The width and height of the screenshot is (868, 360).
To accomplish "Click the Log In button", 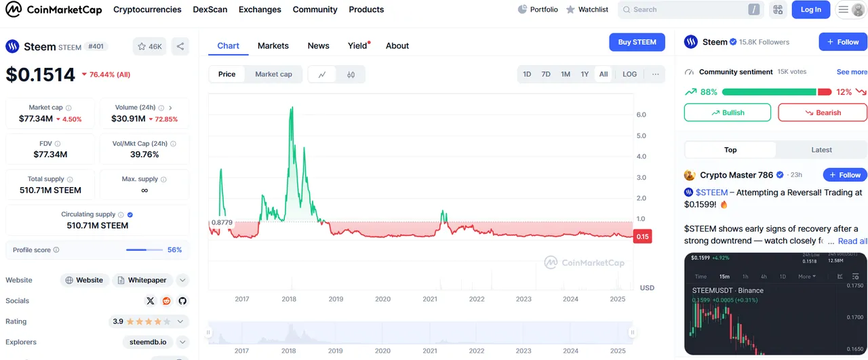I will (810, 9).
